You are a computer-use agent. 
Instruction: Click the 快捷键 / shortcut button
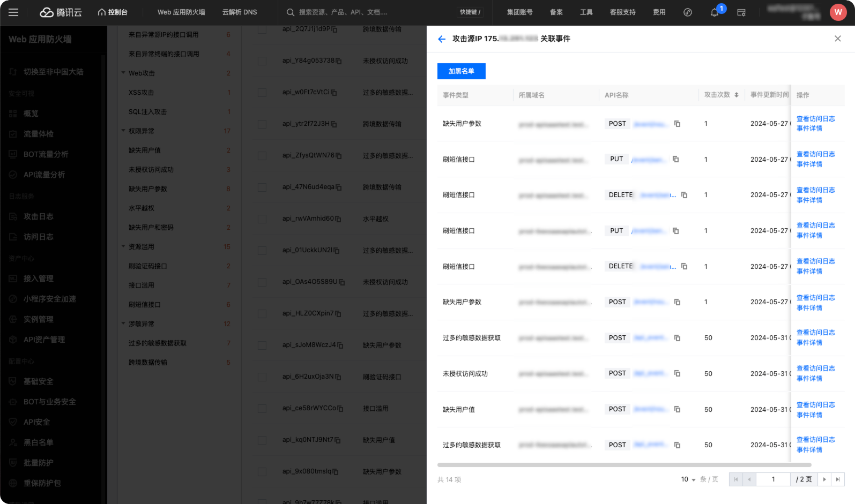[470, 12]
